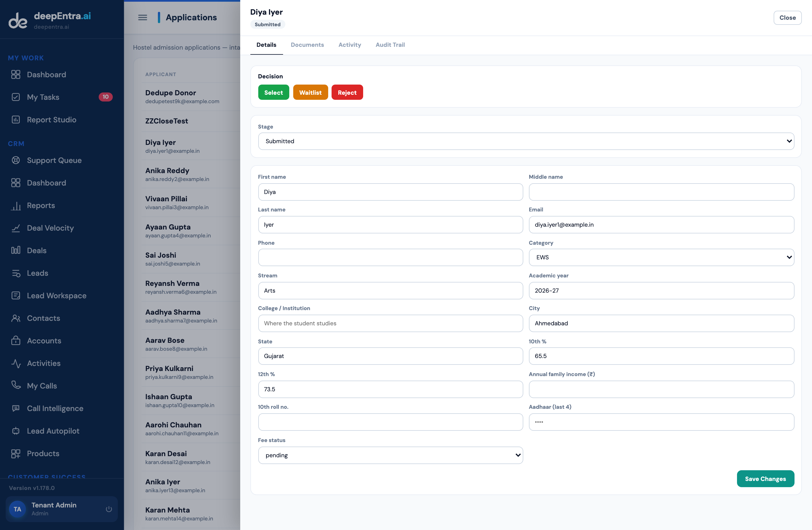Click the Deal Velocity chart icon
Viewport: 812px width, 530px height.
tap(16, 228)
